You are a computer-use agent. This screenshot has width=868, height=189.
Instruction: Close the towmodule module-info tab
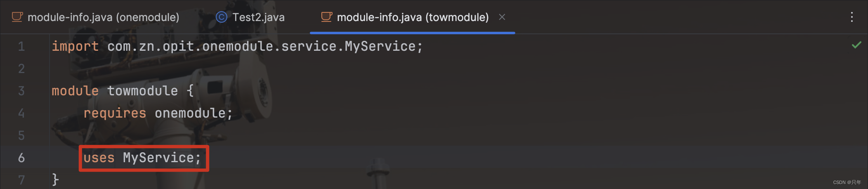[502, 17]
